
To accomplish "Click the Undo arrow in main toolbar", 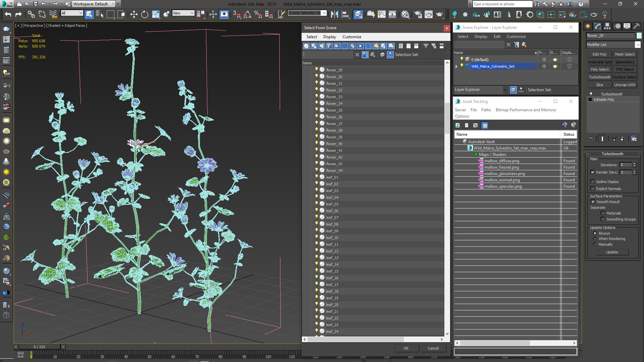I will coord(8,14).
